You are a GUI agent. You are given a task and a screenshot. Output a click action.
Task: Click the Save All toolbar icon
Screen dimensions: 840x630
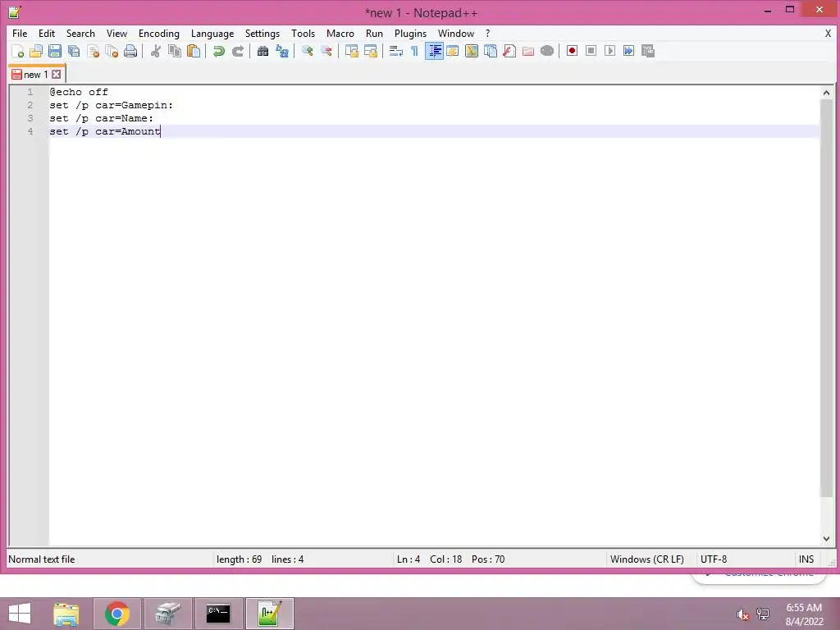(74, 51)
